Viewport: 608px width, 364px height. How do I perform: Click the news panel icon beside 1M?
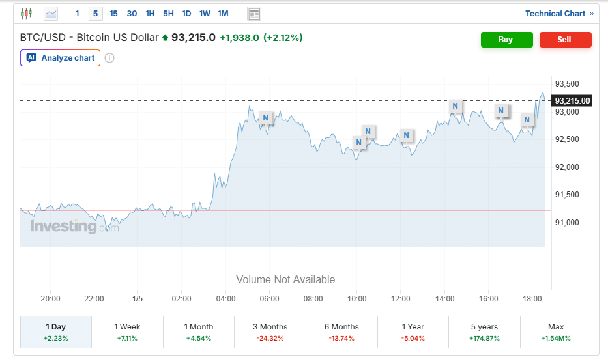[254, 14]
